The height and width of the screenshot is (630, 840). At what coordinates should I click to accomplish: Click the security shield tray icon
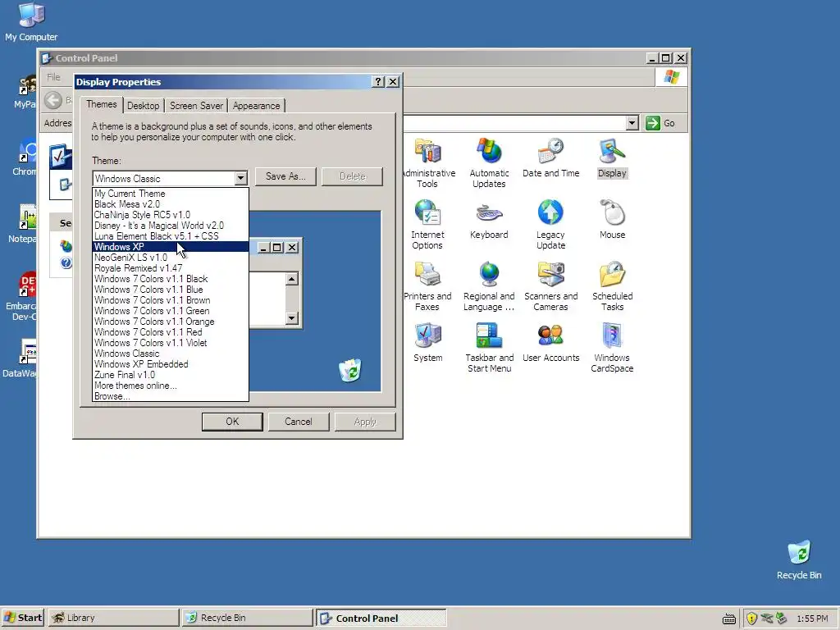click(751, 619)
